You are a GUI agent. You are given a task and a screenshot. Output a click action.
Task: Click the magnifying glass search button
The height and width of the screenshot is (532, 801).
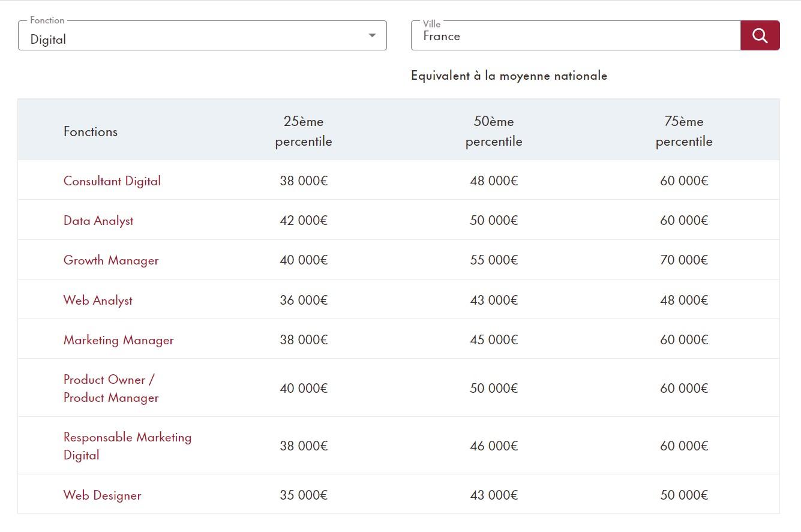(760, 35)
